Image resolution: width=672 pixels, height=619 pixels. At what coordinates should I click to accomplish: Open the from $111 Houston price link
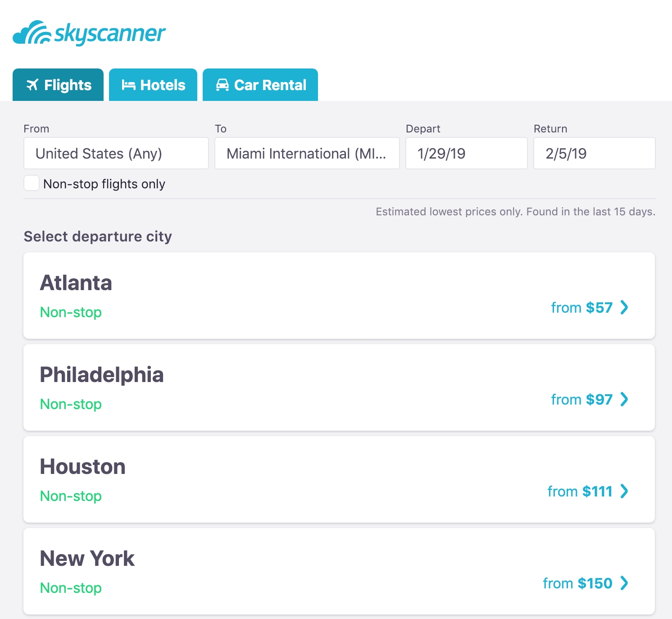pyautogui.click(x=588, y=491)
